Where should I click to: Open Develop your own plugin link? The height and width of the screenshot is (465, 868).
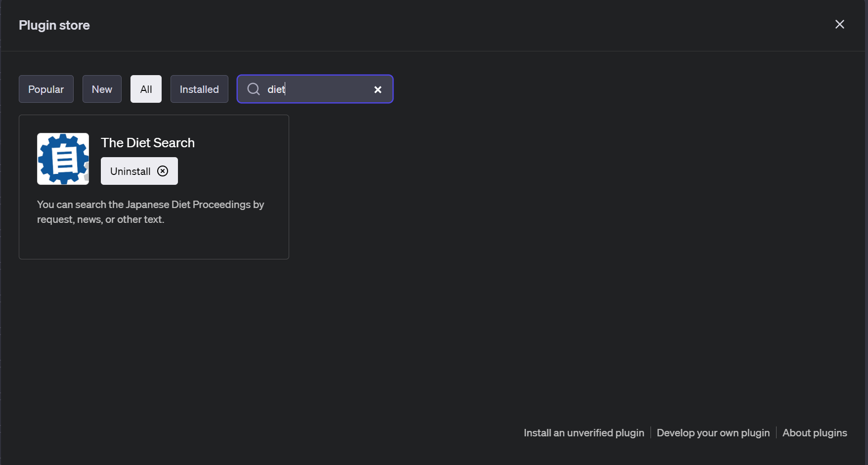[713, 433]
